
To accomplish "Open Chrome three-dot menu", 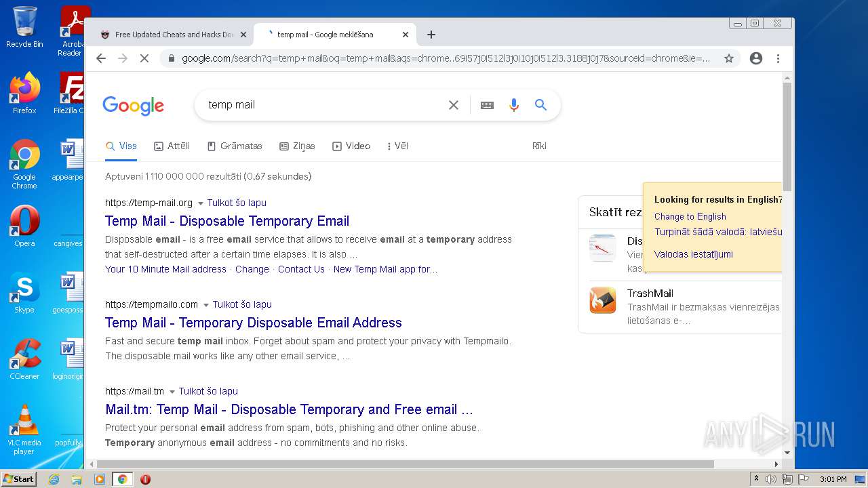I will [x=778, y=58].
